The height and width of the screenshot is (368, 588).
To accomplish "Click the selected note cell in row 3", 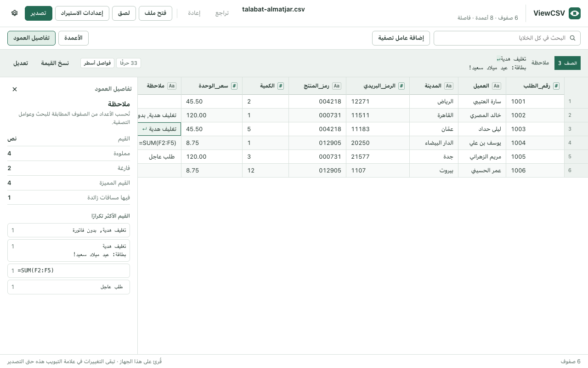I will click(160, 129).
